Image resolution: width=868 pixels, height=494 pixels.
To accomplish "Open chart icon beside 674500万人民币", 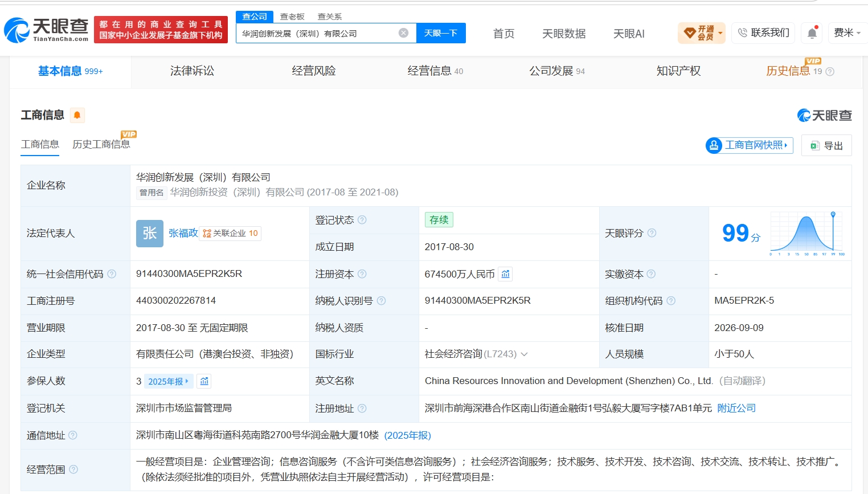I will [505, 274].
